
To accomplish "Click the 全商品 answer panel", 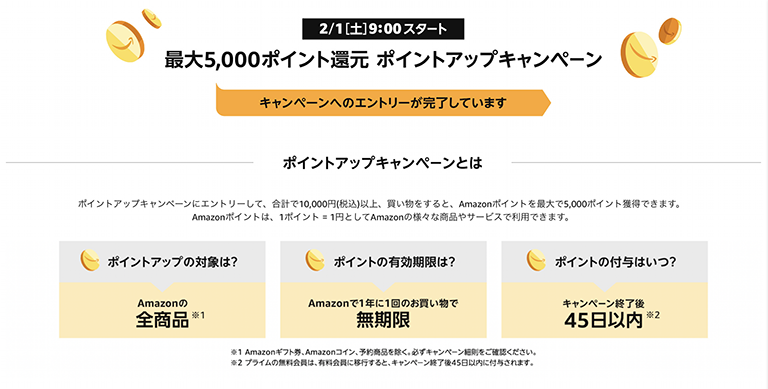I will [x=162, y=310].
